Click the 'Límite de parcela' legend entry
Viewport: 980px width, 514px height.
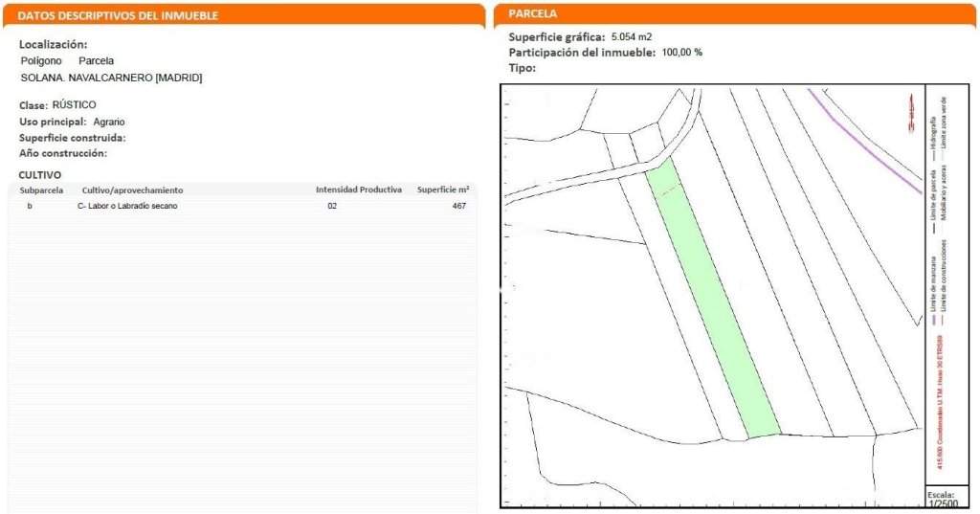(x=934, y=200)
